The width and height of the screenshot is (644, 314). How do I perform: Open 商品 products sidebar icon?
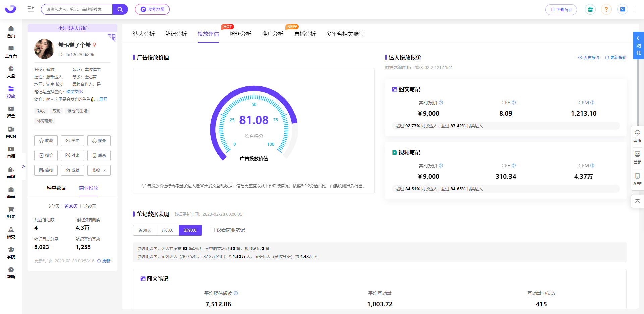(x=11, y=193)
